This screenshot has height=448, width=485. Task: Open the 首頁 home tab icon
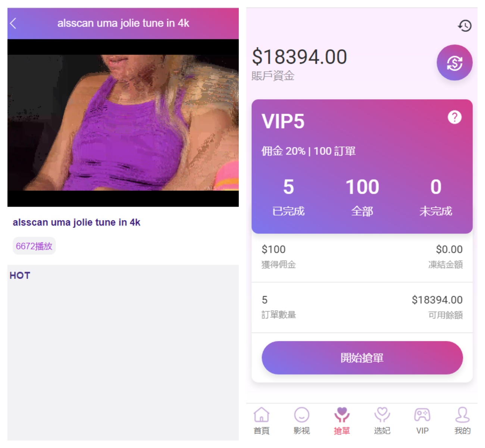click(262, 420)
